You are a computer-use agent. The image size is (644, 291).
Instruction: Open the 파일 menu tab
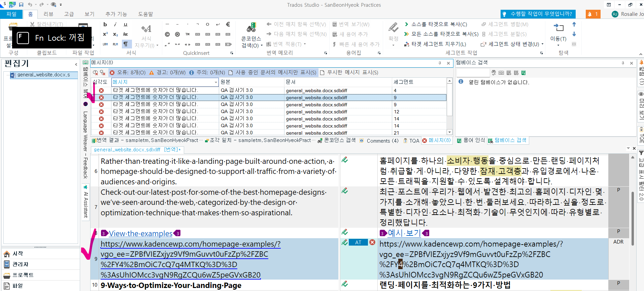tap(11, 14)
